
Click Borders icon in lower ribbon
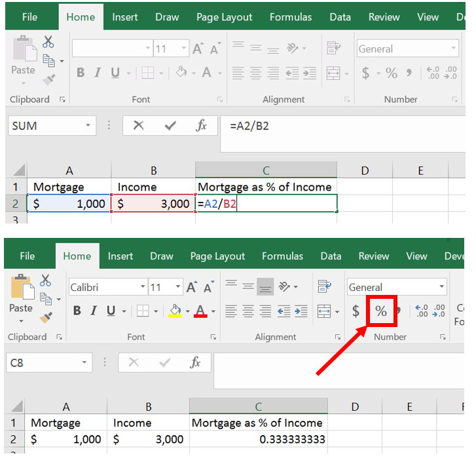[x=143, y=311]
